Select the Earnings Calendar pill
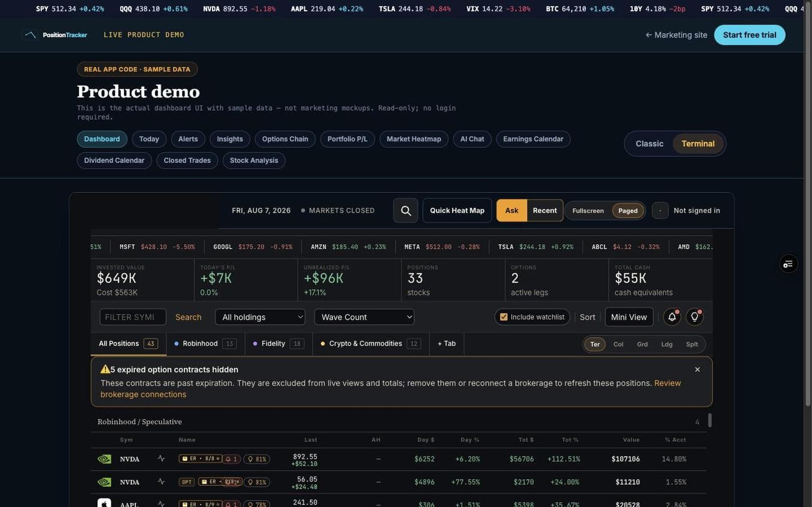Viewport: 812px width, 507px height. pos(533,139)
